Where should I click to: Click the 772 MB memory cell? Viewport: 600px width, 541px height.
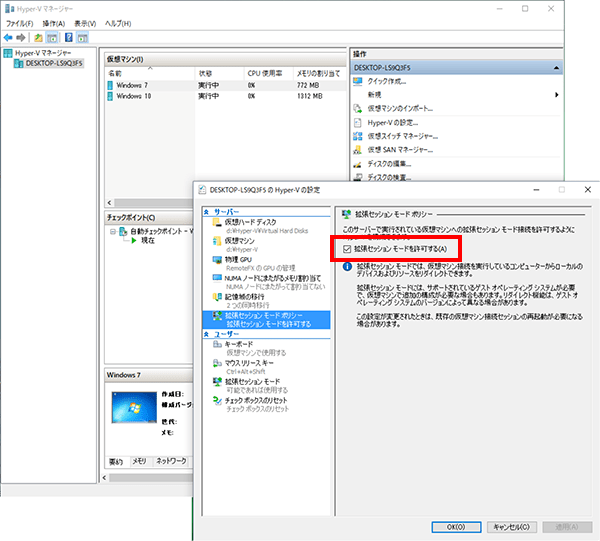(x=308, y=85)
